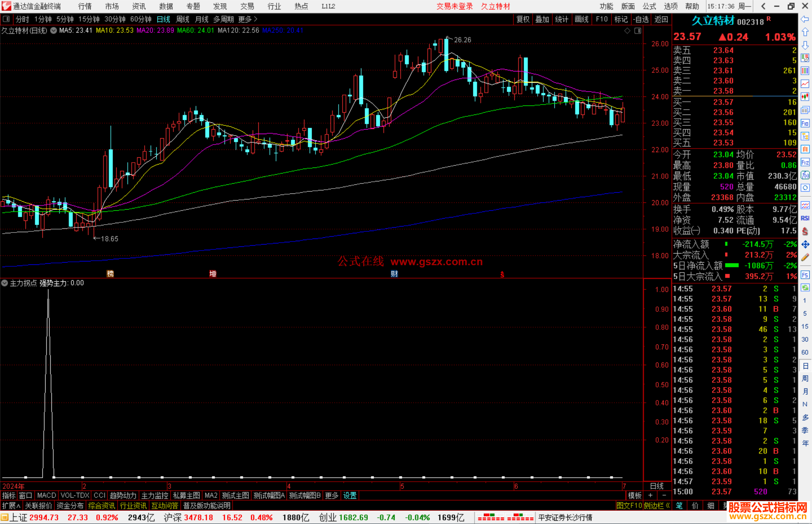Click the plus zoom button next to 模板

pyautogui.click(x=651, y=495)
